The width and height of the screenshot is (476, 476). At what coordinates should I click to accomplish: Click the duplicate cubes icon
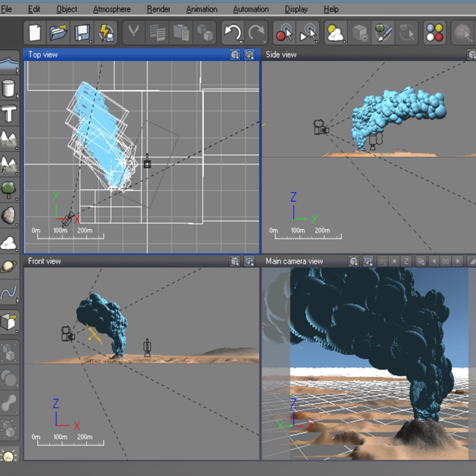pyautogui.click(x=205, y=33)
